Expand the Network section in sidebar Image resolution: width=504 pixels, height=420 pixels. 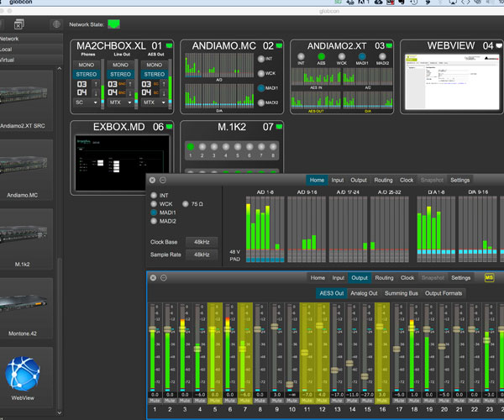[30, 39]
